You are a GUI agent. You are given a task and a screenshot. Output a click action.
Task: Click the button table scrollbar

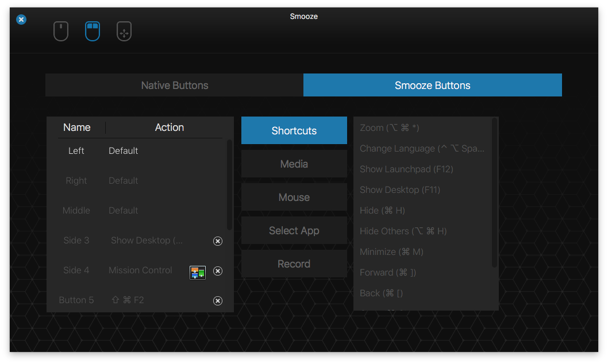click(x=229, y=185)
